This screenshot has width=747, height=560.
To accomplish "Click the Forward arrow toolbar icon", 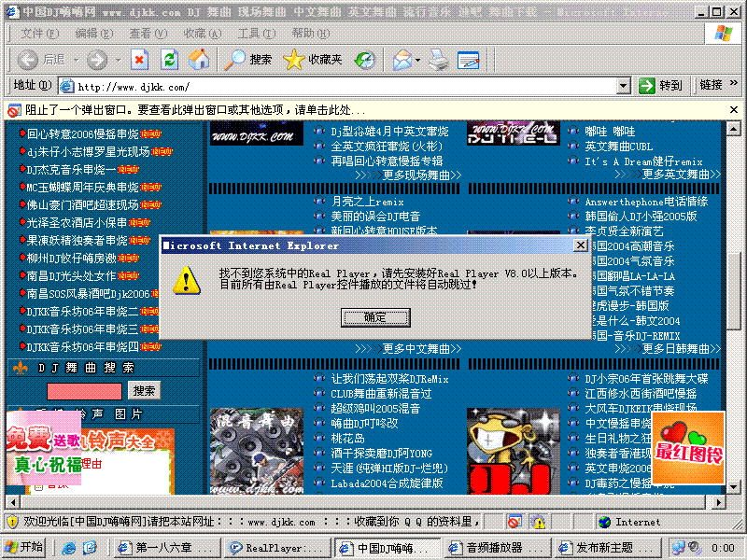I will click(x=97, y=60).
